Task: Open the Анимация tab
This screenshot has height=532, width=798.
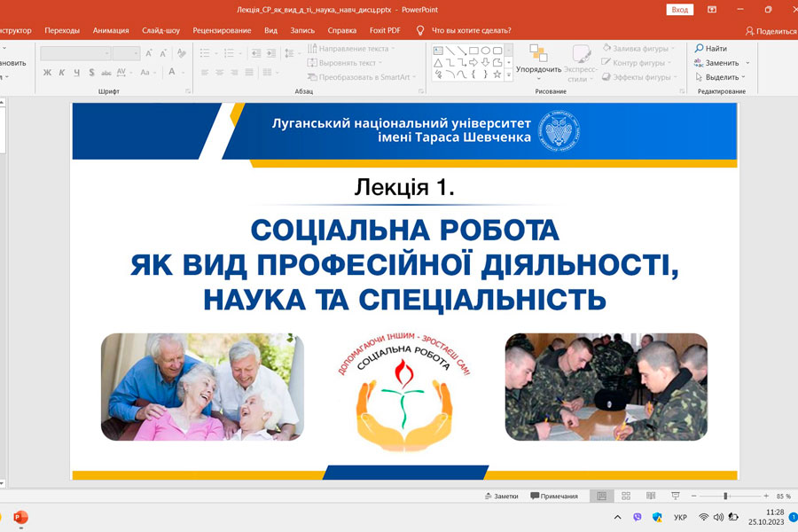Action: pyautogui.click(x=111, y=30)
